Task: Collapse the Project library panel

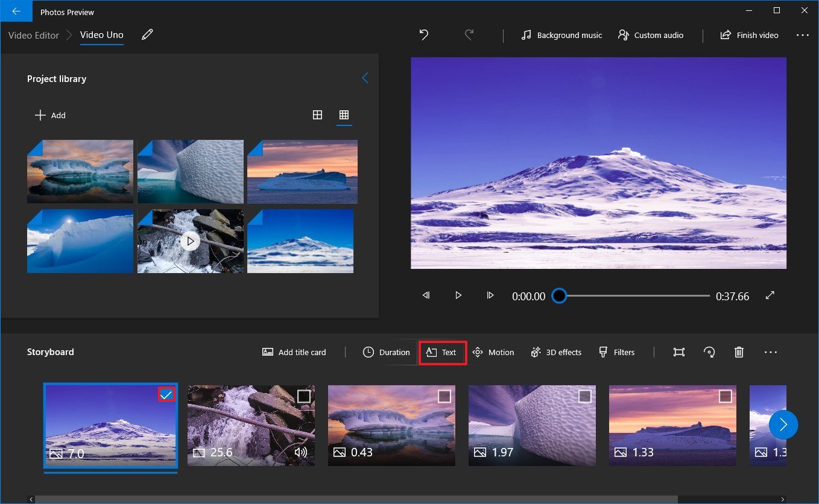Action: (x=365, y=78)
